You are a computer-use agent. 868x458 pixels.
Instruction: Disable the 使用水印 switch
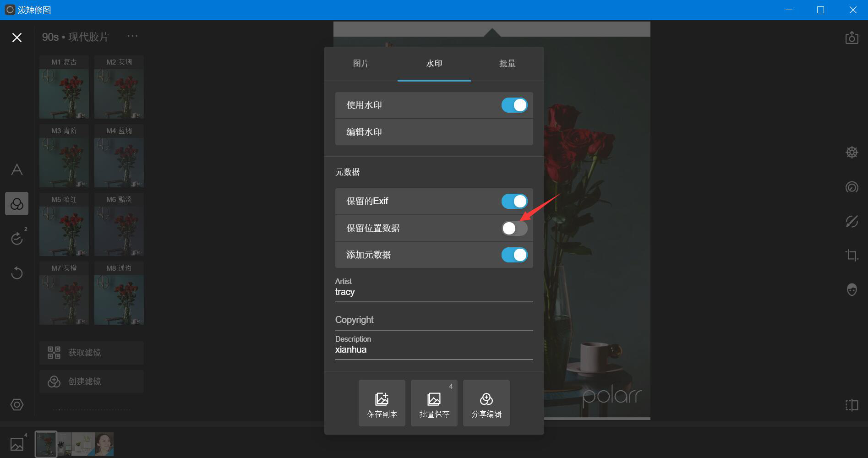tap(514, 105)
